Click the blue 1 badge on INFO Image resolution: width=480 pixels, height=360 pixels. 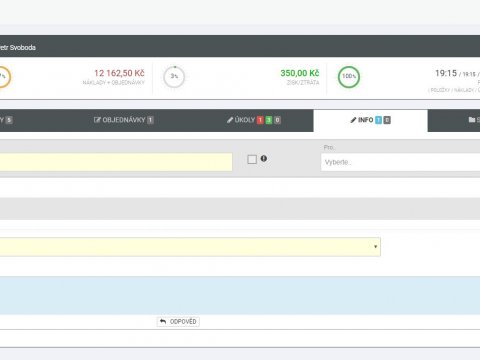(x=378, y=120)
